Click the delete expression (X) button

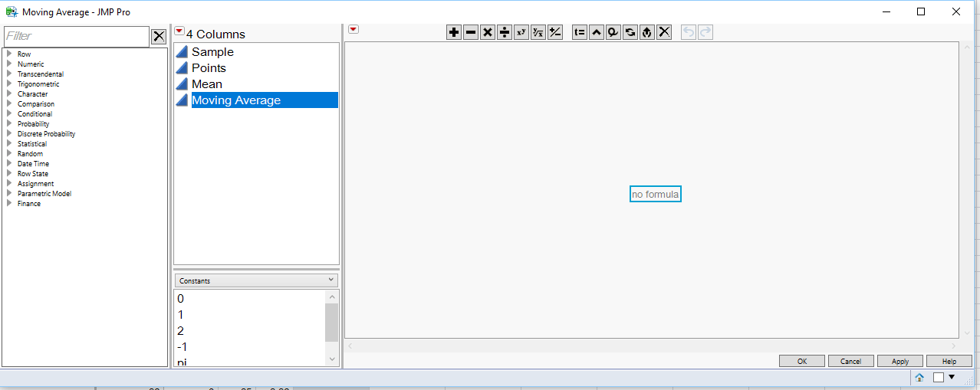click(x=664, y=32)
